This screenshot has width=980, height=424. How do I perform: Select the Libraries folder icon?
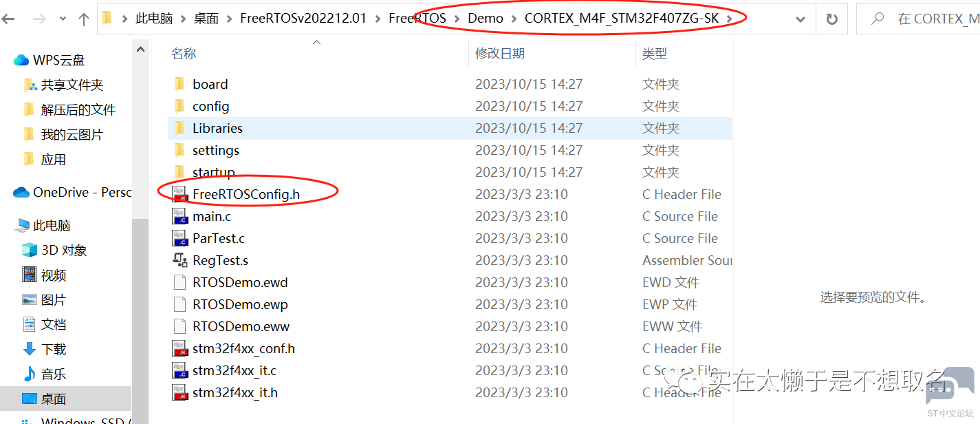click(180, 128)
